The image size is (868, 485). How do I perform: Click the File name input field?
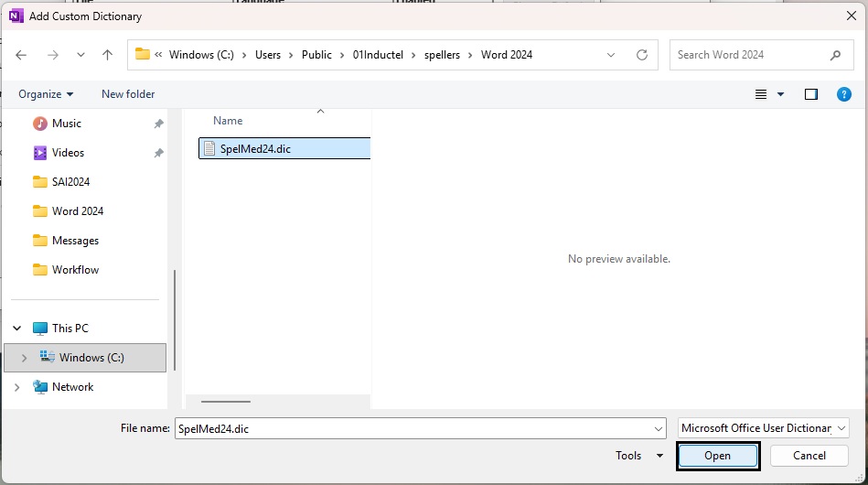click(x=412, y=428)
